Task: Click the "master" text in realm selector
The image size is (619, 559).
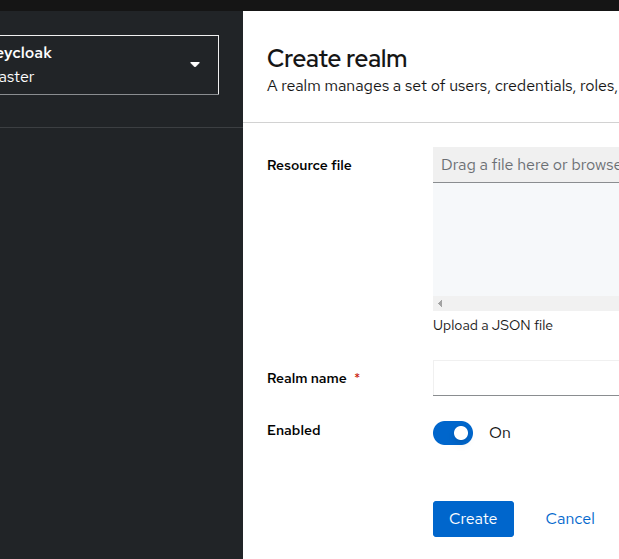Action: [x=17, y=77]
